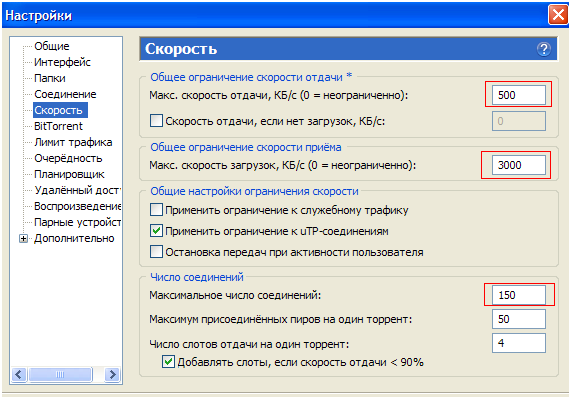Screen dimensions: 571x399
Task: Click the sidebar horizontal scrollbar thumb
Action: pos(60,374)
